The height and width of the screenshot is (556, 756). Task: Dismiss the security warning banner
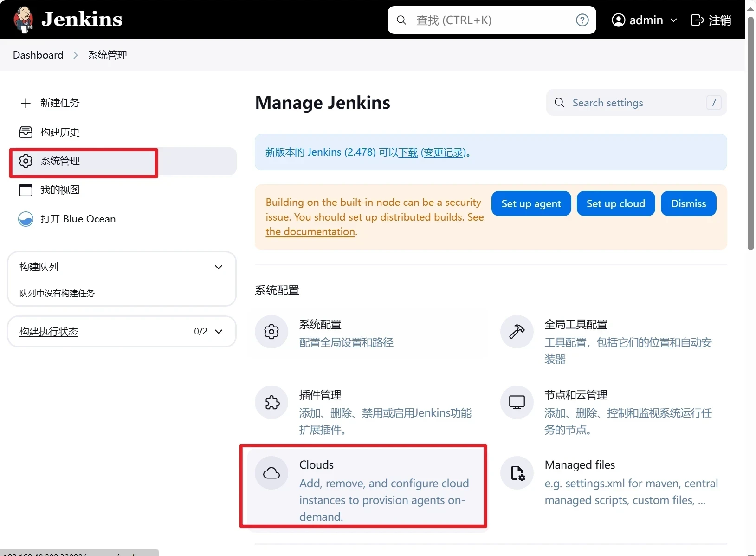pyautogui.click(x=688, y=203)
